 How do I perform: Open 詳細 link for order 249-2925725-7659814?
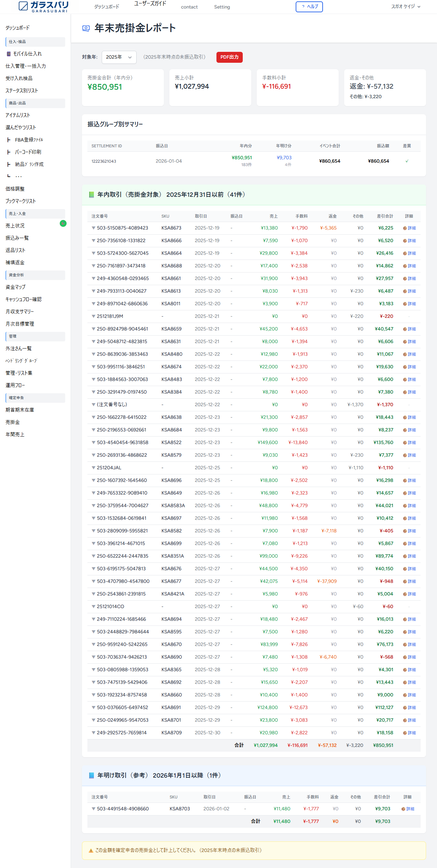[x=412, y=733]
